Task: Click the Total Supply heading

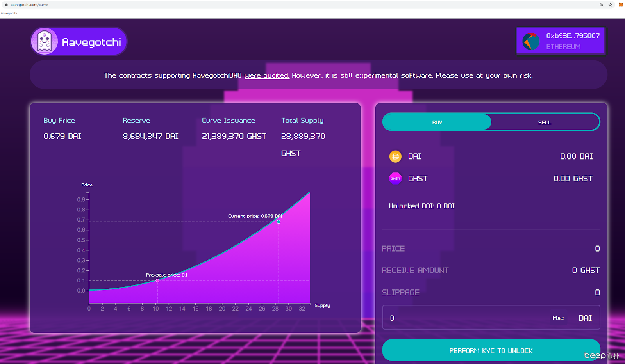Action: [x=302, y=121]
